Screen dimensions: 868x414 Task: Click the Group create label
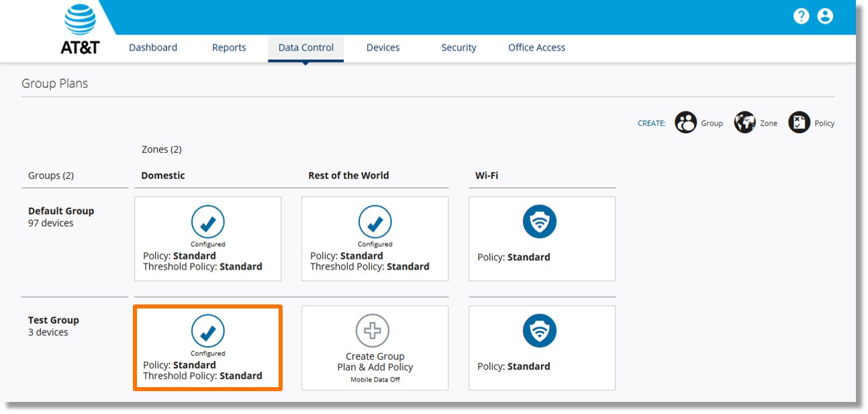[712, 123]
